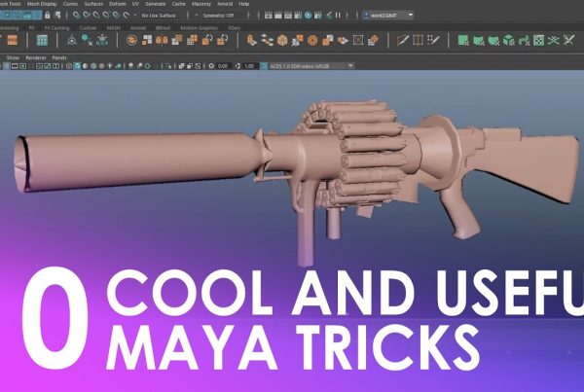
Task: Click the orange cylinder projection shelf icon
Action: 252,40
